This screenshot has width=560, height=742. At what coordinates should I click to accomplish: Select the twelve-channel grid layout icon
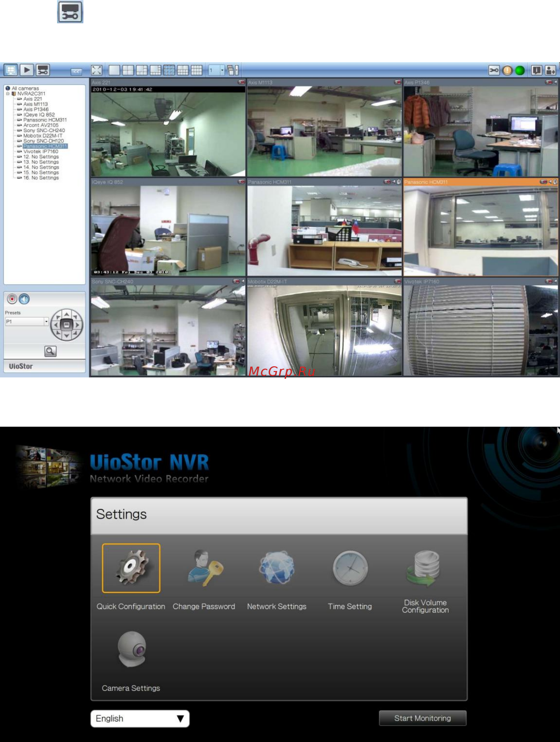(196, 70)
